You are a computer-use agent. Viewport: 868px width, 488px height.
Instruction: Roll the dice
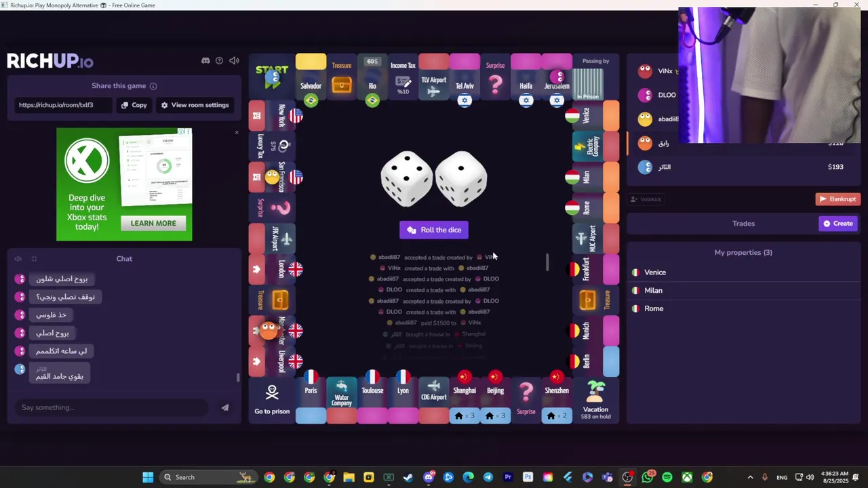tap(434, 230)
